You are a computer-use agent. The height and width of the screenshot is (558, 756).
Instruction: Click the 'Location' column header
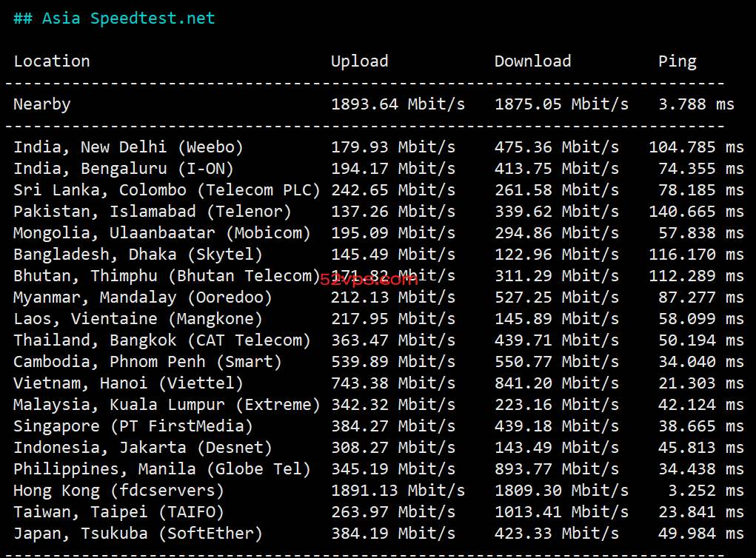(x=52, y=61)
